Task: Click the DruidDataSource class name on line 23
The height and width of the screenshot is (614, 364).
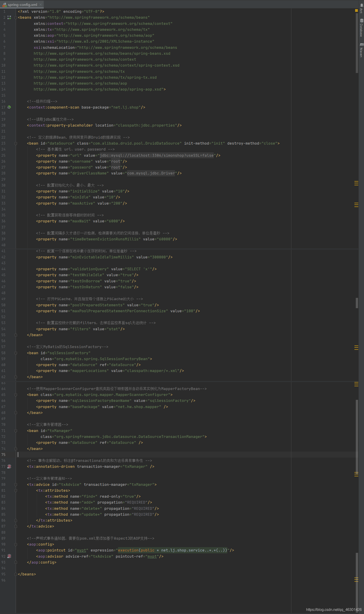Action: pyautogui.click(x=136, y=143)
